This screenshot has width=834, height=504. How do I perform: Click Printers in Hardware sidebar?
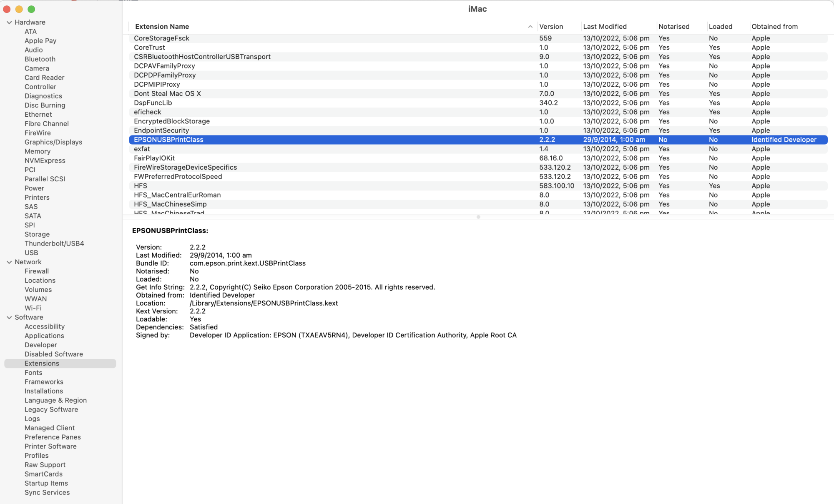(37, 197)
